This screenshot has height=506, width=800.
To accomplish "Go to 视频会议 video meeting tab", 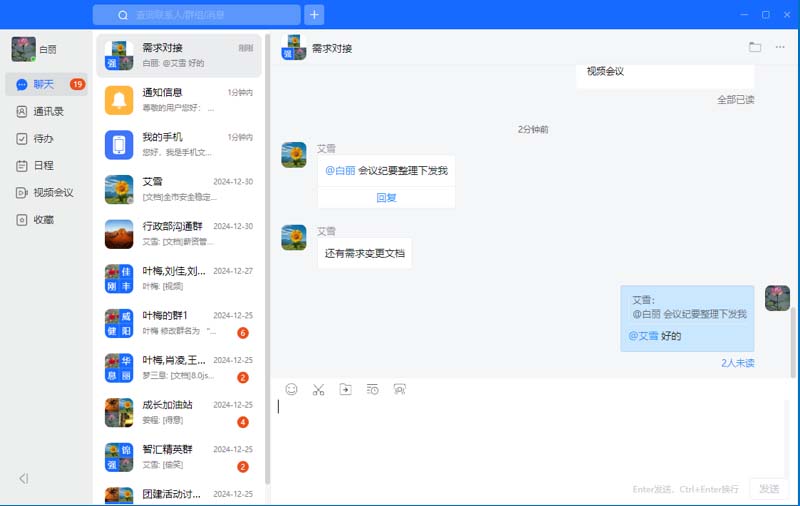I will [x=52, y=193].
